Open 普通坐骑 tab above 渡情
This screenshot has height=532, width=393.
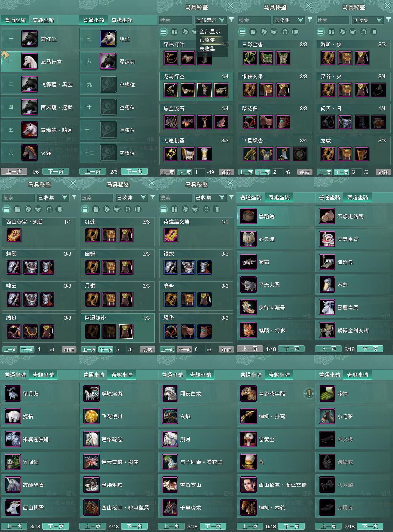click(330, 375)
